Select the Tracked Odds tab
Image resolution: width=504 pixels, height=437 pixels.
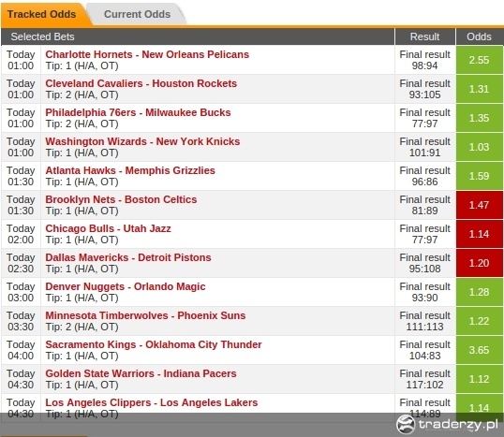coord(42,14)
